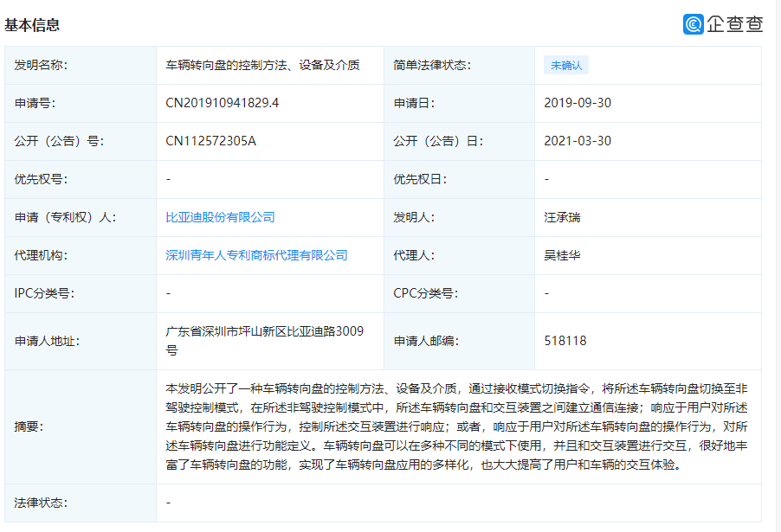Viewport: 781px width, 532px height.
Task: Click the 申请人邮编 label cell
Action: point(459,341)
